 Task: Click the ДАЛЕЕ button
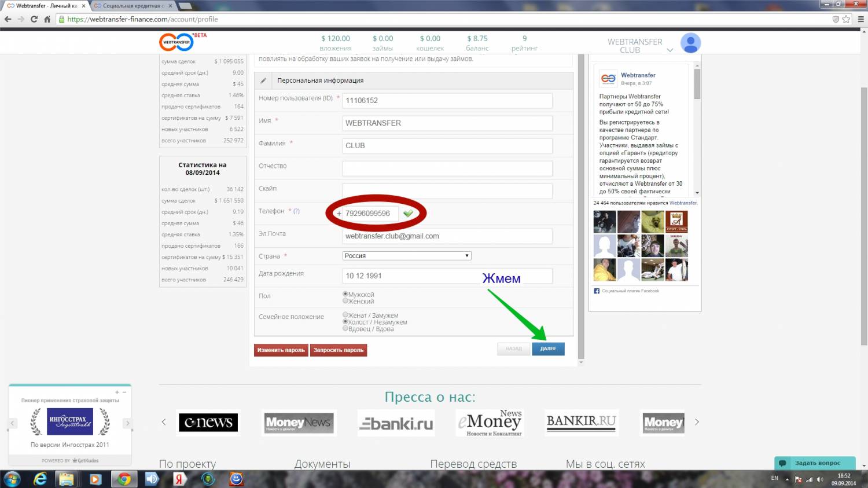[548, 348]
